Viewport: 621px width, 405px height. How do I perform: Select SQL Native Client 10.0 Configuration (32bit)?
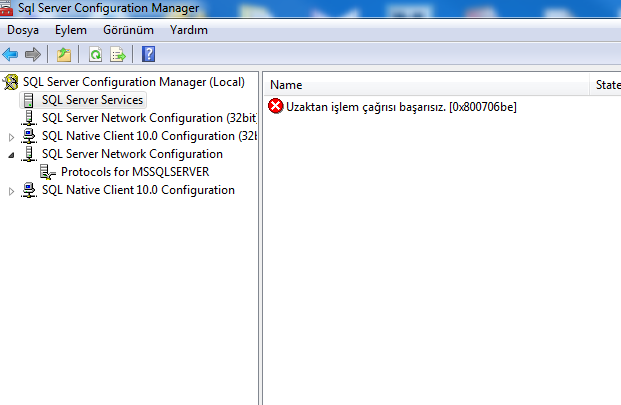[x=149, y=136]
